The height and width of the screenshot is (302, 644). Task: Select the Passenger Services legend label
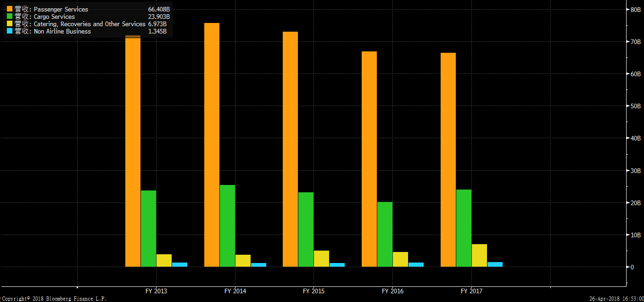click(x=61, y=9)
